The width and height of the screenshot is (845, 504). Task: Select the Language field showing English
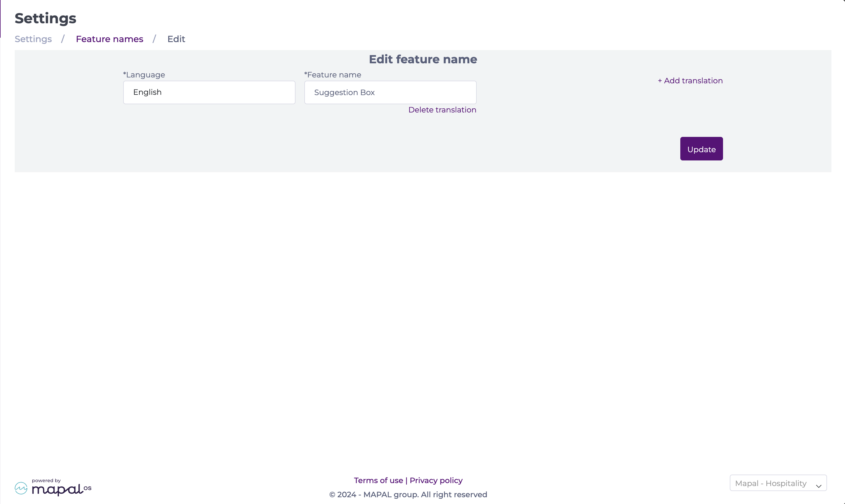pos(209,92)
